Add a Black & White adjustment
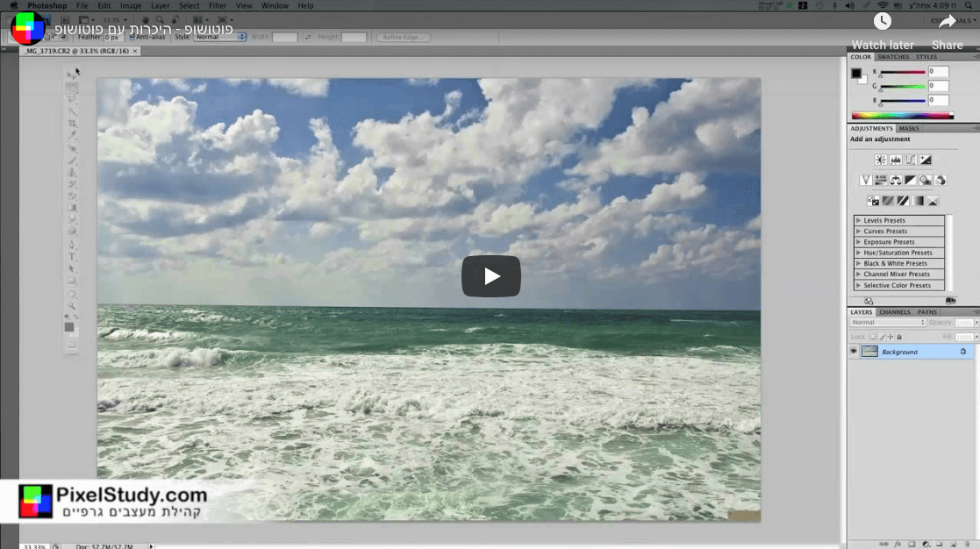Image resolution: width=980 pixels, height=549 pixels. pyautogui.click(x=911, y=180)
